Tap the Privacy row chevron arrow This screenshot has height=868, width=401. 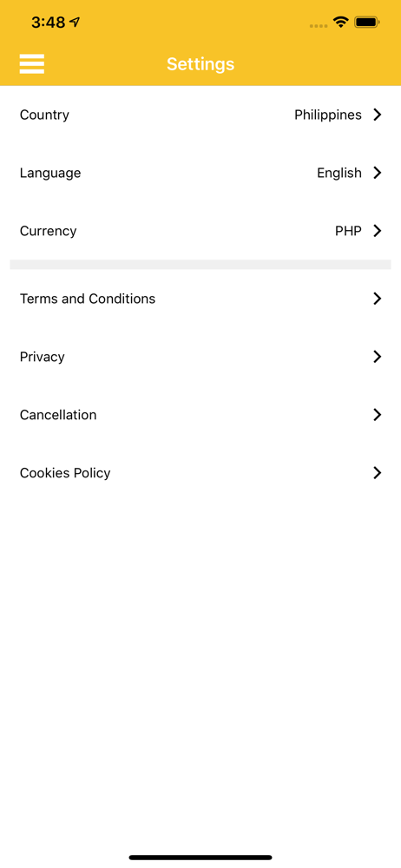point(378,357)
